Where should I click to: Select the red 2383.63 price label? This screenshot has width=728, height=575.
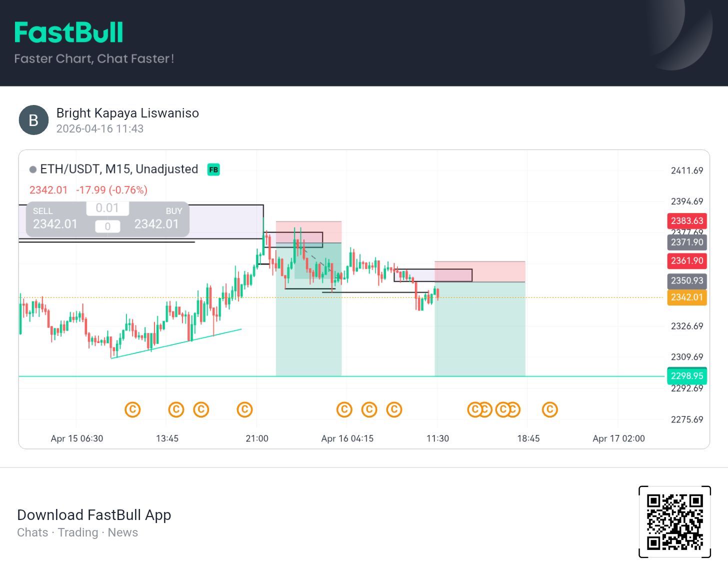click(686, 220)
